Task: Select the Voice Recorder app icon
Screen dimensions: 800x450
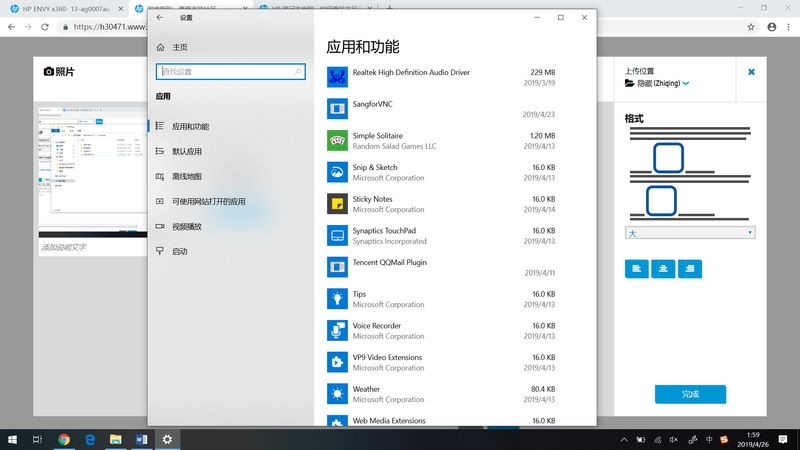Action: (337, 330)
